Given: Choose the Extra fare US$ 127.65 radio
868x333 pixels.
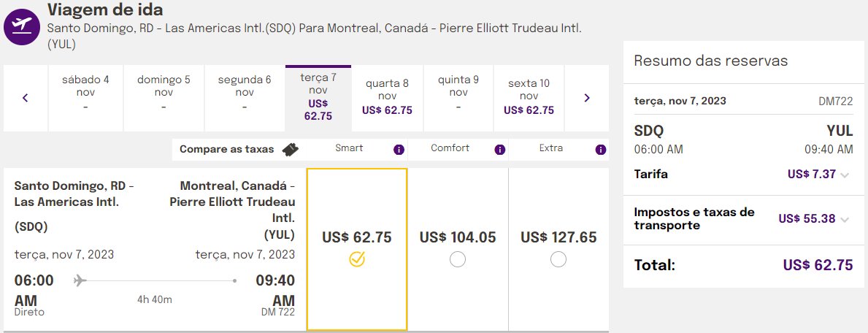Looking at the screenshot, I should click(558, 259).
